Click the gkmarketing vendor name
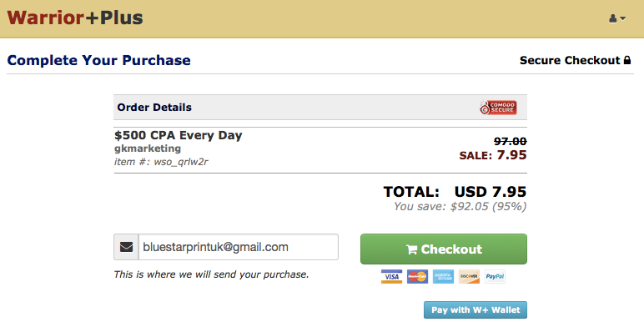This screenshot has height=322, width=644. [148, 148]
